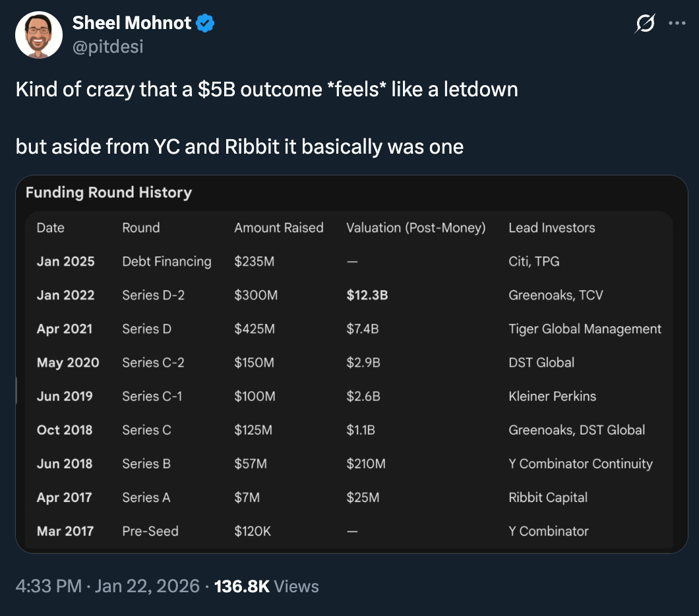Click the $12.3B valuation cell
The width and height of the screenshot is (699, 616).
coord(367,295)
